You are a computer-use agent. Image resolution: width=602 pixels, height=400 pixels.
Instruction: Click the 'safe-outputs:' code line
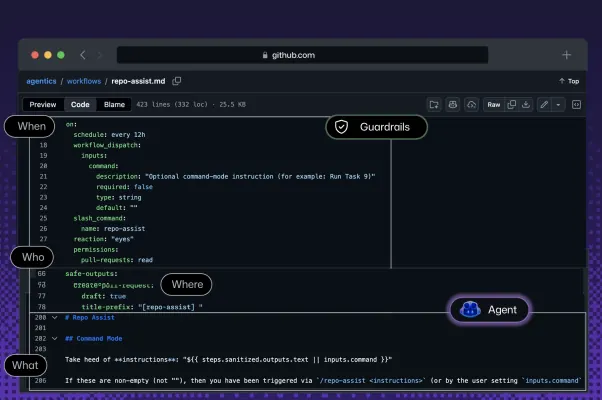pyautogui.click(x=91, y=274)
